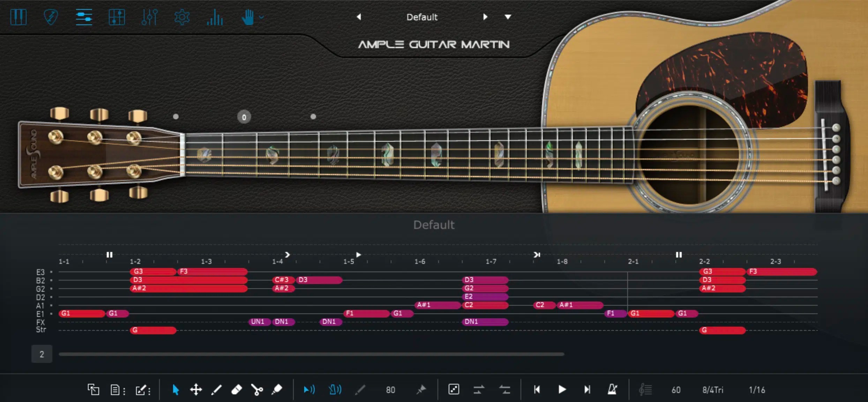The width and height of the screenshot is (868, 402).
Task: Click the capo position 0 marker
Action: (244, 117)
